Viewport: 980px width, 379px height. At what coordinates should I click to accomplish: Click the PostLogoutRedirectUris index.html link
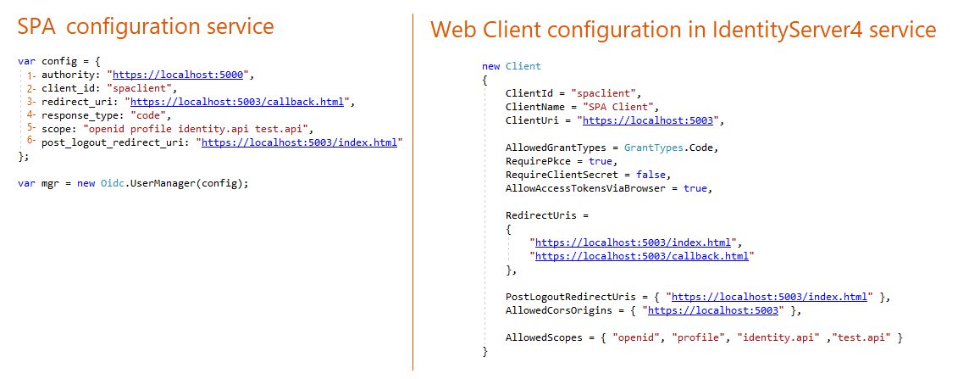pyautogui.click(x=771, y=297)
